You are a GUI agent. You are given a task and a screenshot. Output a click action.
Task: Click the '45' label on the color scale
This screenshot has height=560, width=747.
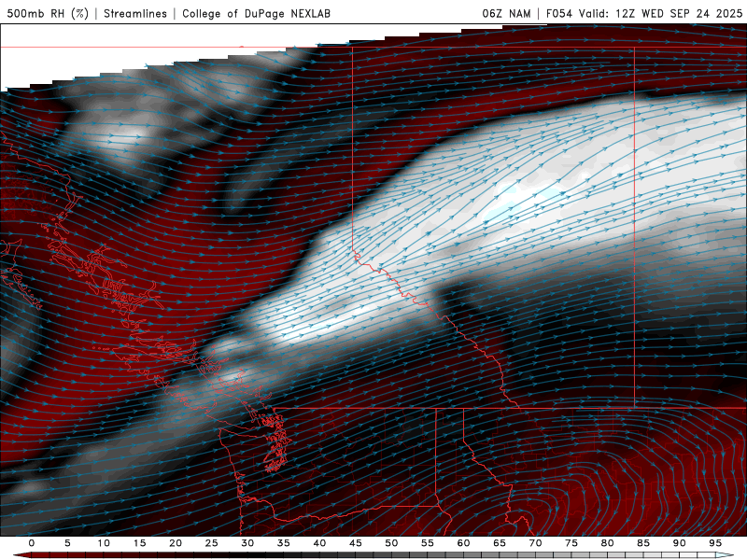click(x=356, y=543)
